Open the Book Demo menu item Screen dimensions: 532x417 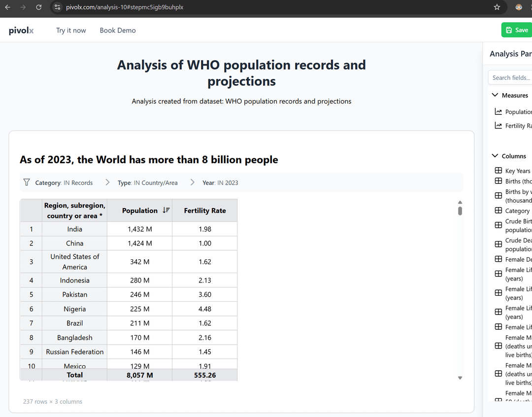pos(118,31)
